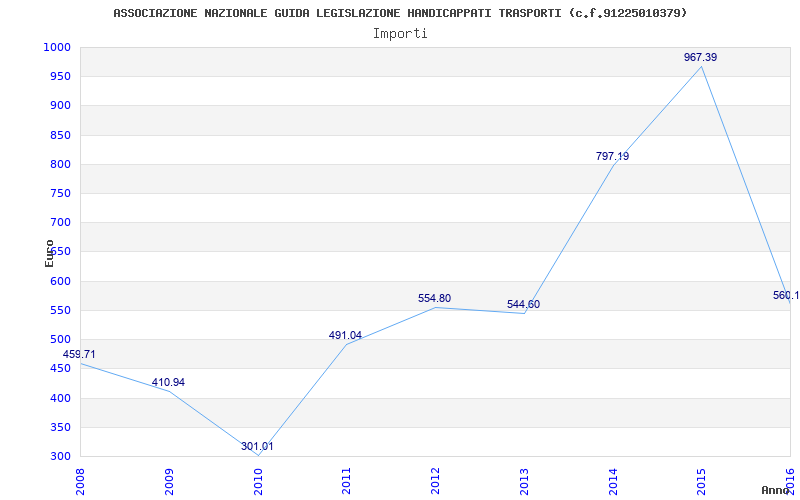This screenshot has width=800, height=500.
Task: Click the 2014 year tick label
Action: pyautogui.click(x=612, y=482)
